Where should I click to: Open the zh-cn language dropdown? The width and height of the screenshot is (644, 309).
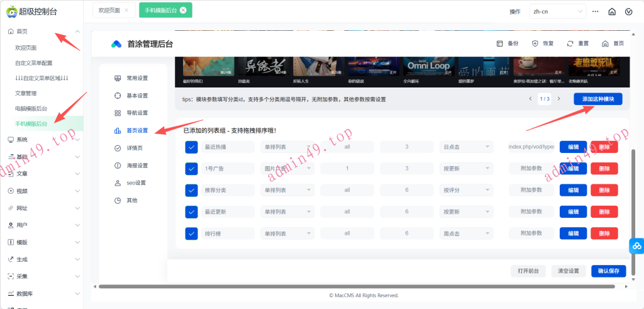click(x=557, y=11)
